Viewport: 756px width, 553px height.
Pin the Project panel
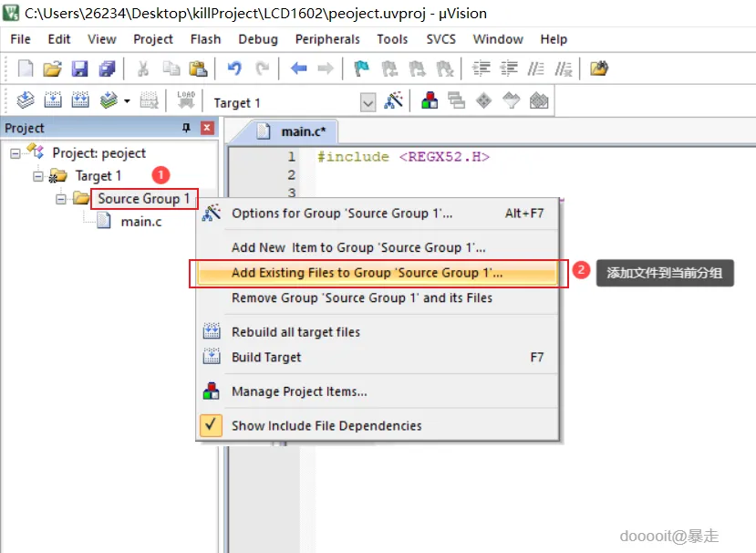tap(186, 128)
